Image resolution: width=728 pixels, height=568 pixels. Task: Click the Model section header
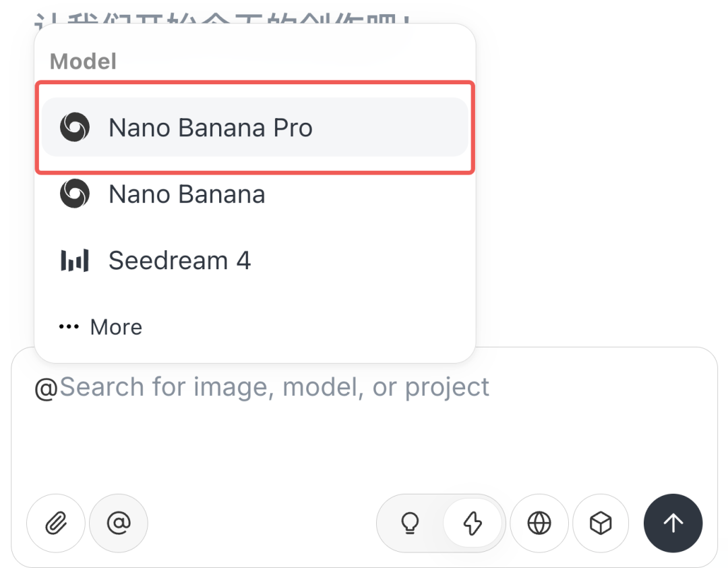(82, 61)
